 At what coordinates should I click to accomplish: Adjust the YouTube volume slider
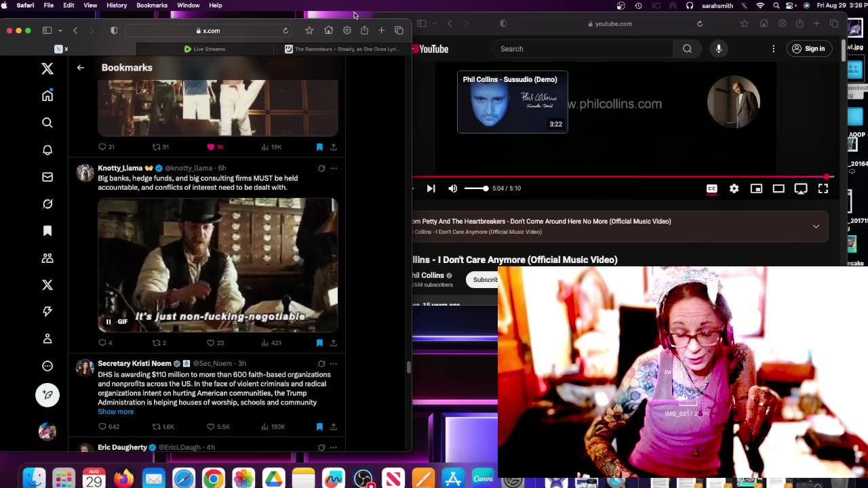476,188
